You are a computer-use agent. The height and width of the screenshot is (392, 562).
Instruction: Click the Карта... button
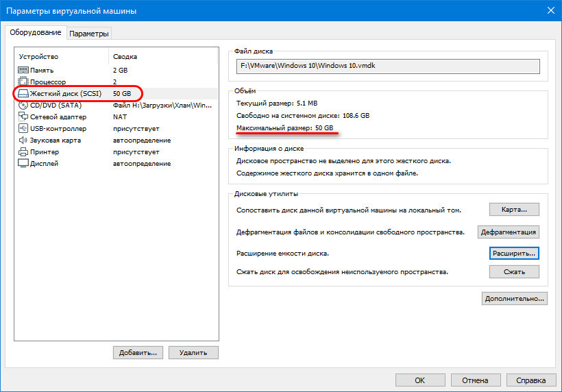click(514, 210)
